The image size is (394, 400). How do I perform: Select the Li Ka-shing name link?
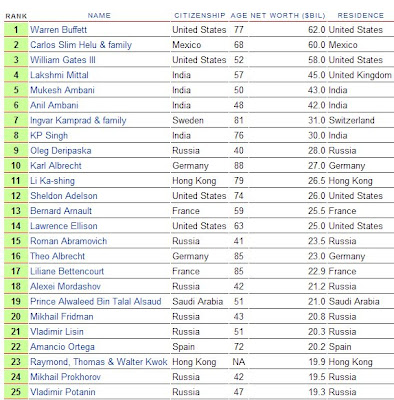click(x=53, y=181)
